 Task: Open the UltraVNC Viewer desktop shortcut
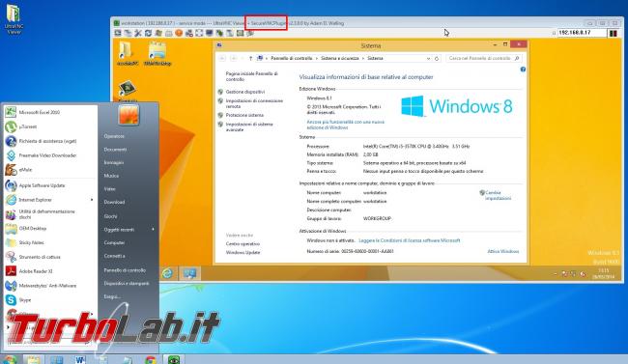[14, 18]
